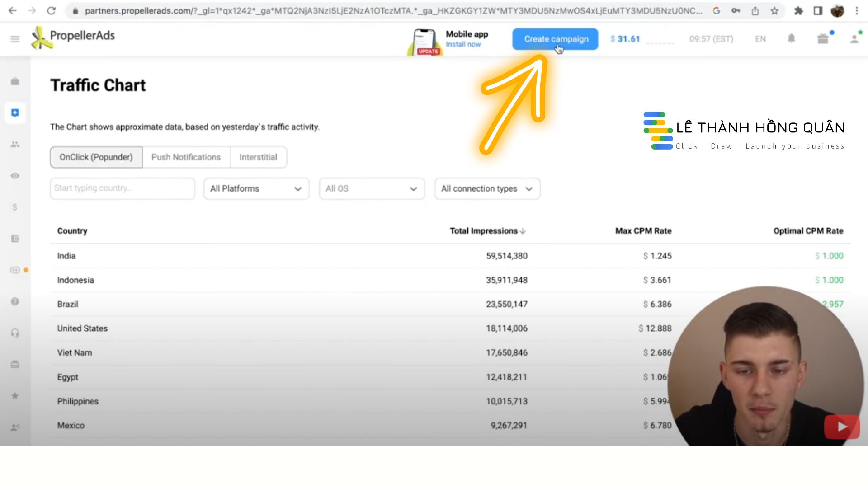This screenshot has width=868, height=488.
Task: Open the referrals people icon in sidebar
Action: [15, 144]
